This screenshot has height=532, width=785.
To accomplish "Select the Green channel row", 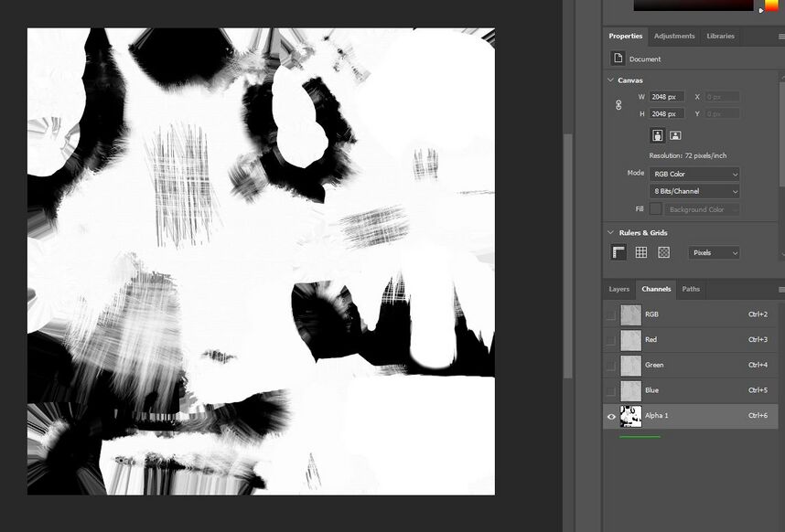I will [694, 365].
